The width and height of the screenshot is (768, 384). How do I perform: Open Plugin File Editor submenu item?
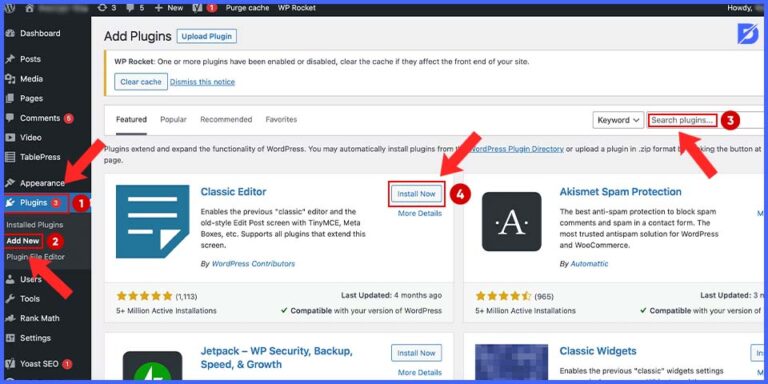[x=35, y=257]
